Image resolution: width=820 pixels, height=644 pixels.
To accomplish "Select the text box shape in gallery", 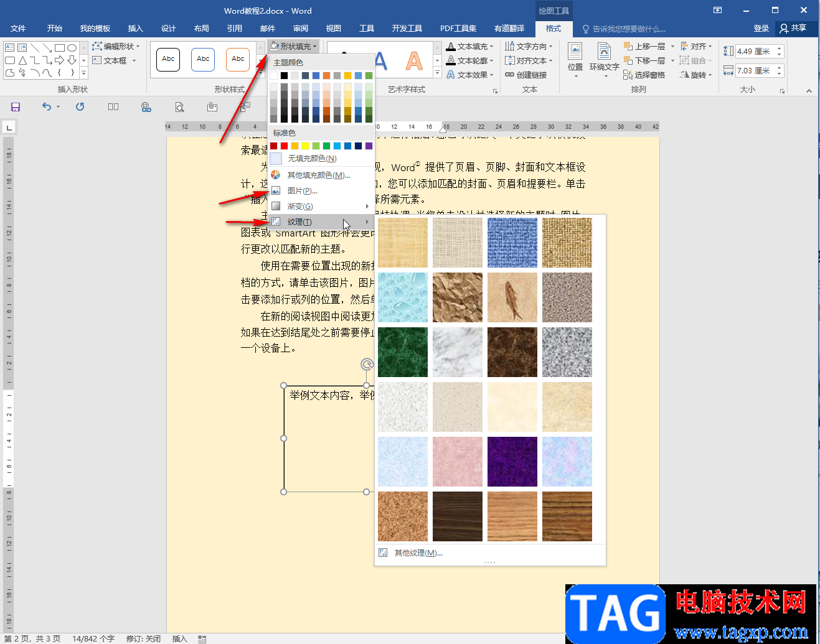I will 10,48.
